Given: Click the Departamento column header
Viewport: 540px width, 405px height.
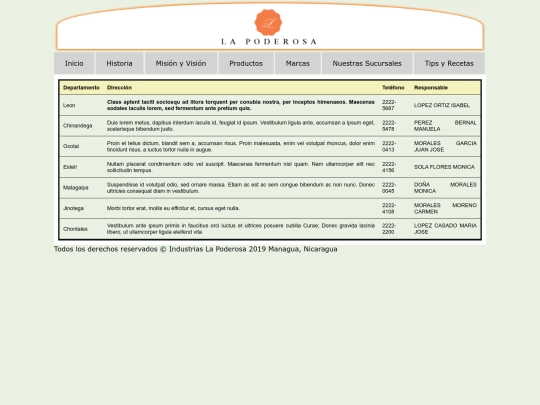Looking at the screenshot, I should tap(81, 88).
